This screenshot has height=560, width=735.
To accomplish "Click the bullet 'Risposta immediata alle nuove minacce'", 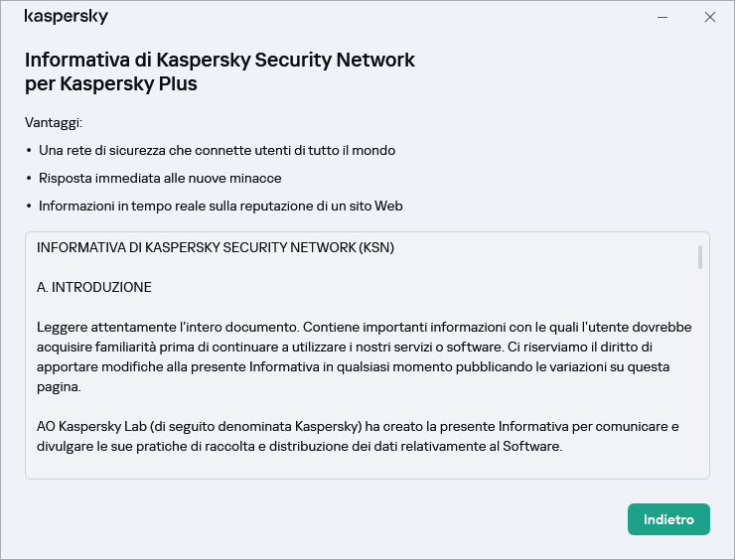I will pos(160,179).
